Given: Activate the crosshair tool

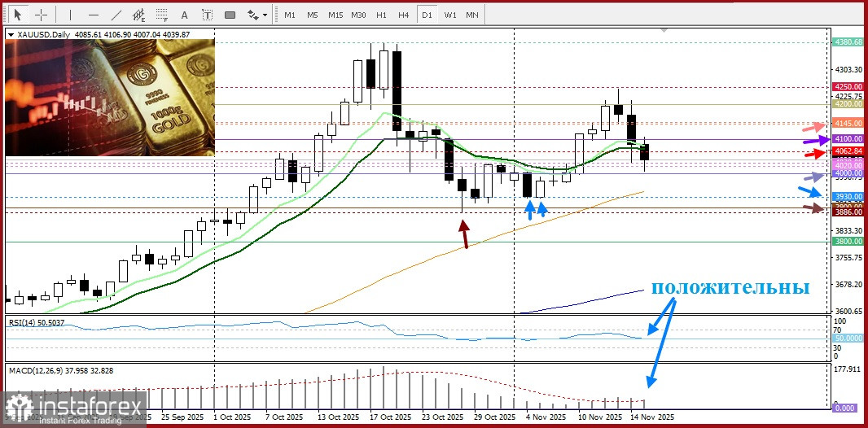Looking at the screenshot, I should coord(42,15).
